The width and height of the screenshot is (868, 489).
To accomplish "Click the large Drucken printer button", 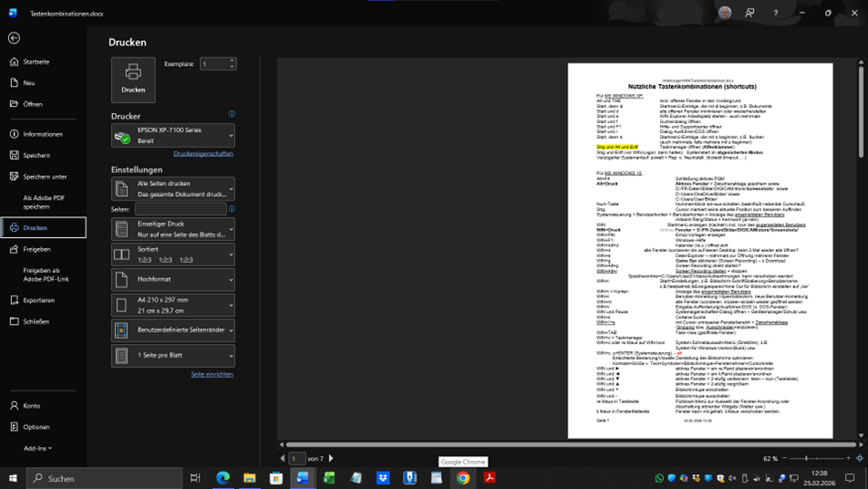I will pos(133,79).
